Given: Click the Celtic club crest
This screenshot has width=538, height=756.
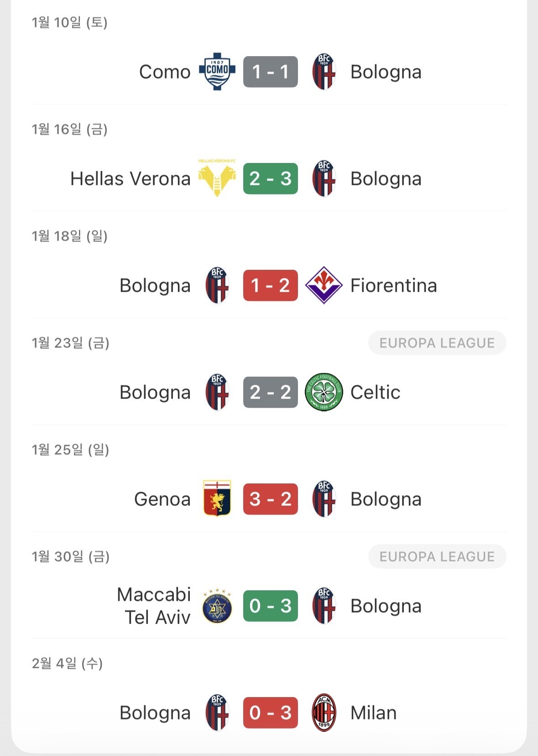Looking at the screenshot, I should (x=324, y=392).
